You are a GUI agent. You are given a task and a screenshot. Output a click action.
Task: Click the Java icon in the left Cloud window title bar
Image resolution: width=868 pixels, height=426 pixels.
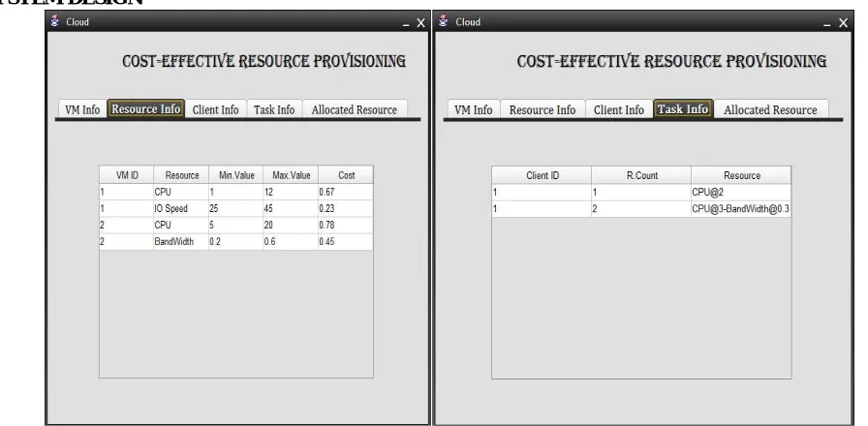coord(54,21)
